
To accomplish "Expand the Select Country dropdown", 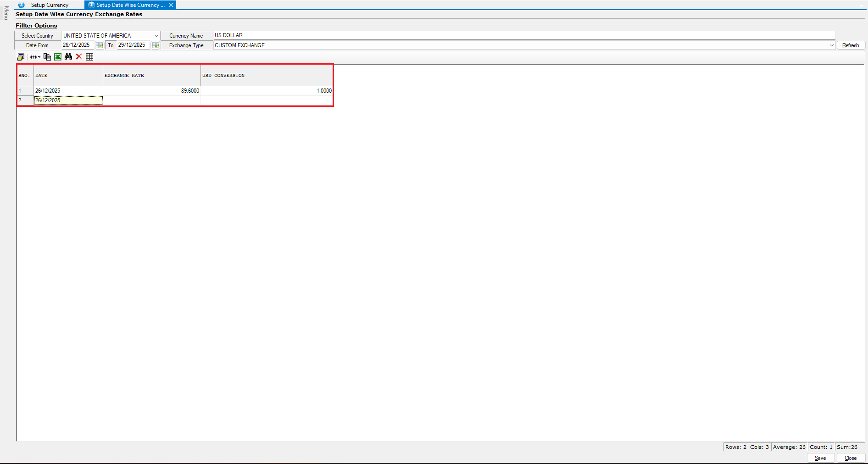I will pyautogui.click(x=156, y=36).
